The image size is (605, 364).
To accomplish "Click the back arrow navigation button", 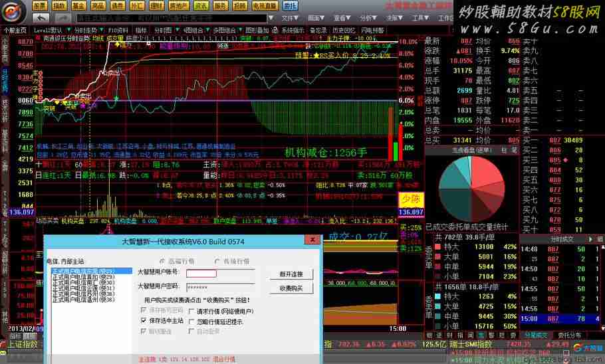I will tap(41, 18).
